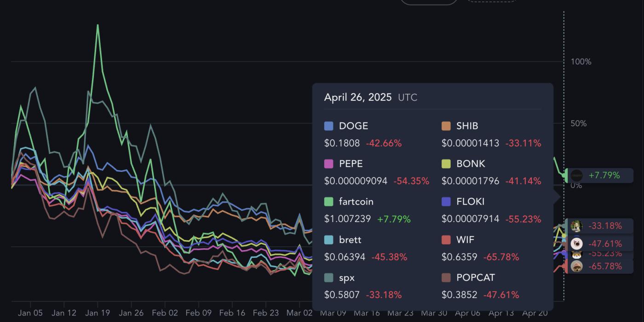Open the rounded selector outline at the top

[x=428, y=1]
